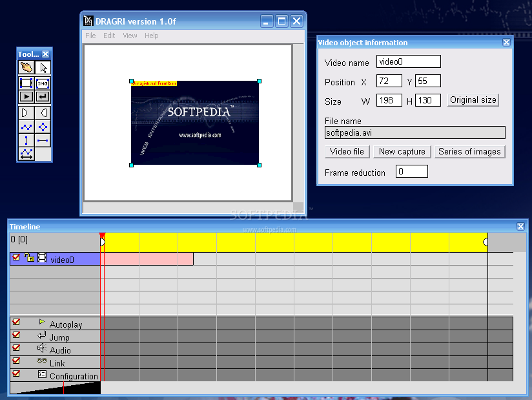Image resolution: width=532 pixels, height=400 pixels.
Task: Click the left half-circle start marker tool
Action: [x=26, y=112]
